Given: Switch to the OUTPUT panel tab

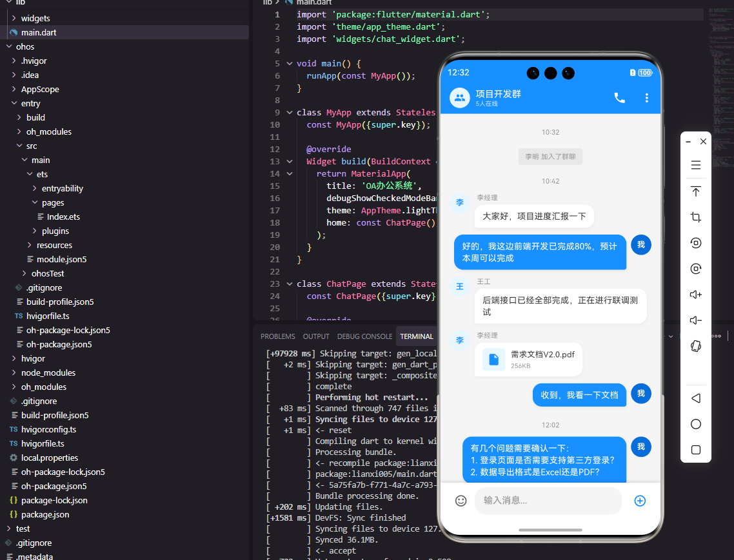Looking at the screenshot, I should (x=316, y=336).
